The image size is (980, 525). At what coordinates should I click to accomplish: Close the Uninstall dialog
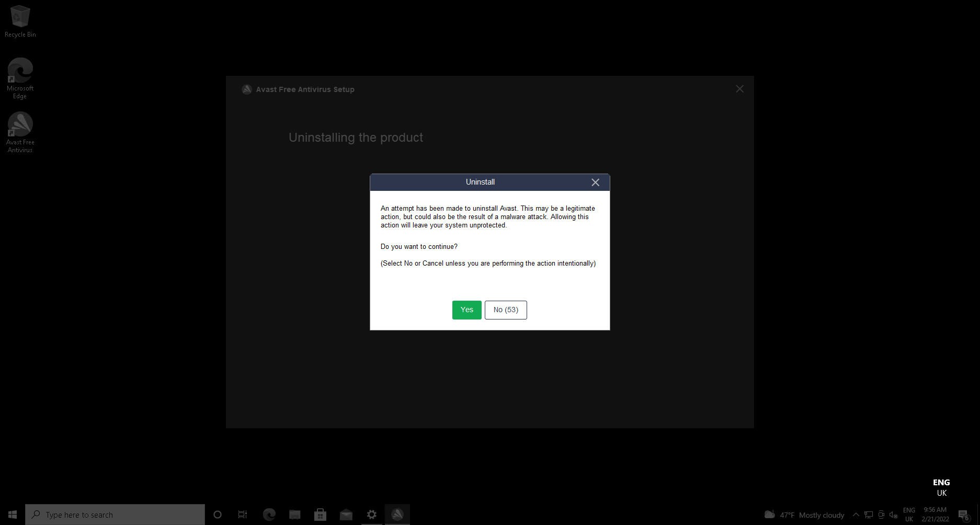click(595, 182)
